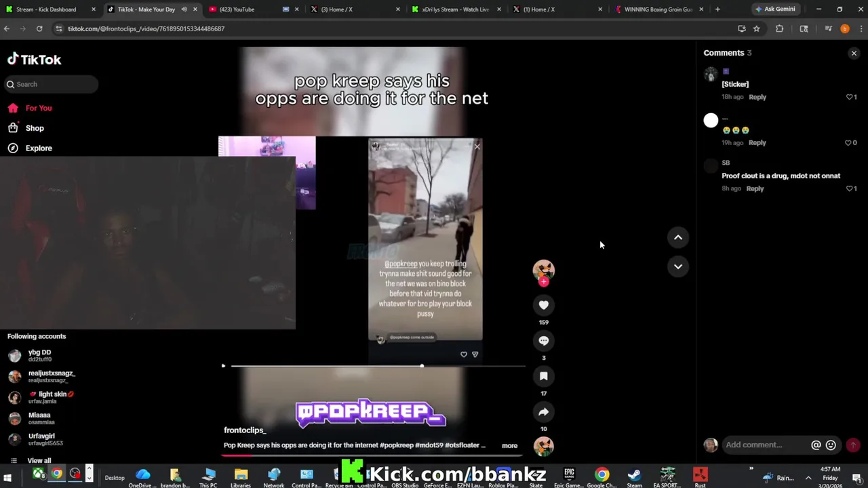
Task: Open the frontoclips_ creator profile link
Action: tap(245, 430)
